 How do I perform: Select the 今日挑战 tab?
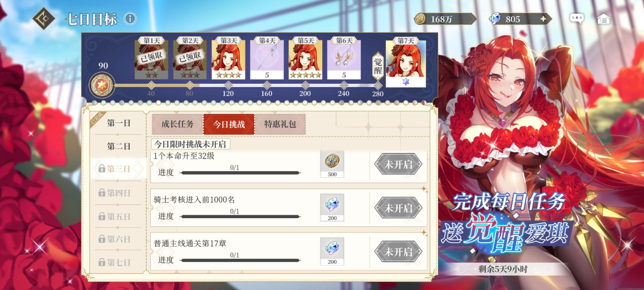(x=229, y=124)
